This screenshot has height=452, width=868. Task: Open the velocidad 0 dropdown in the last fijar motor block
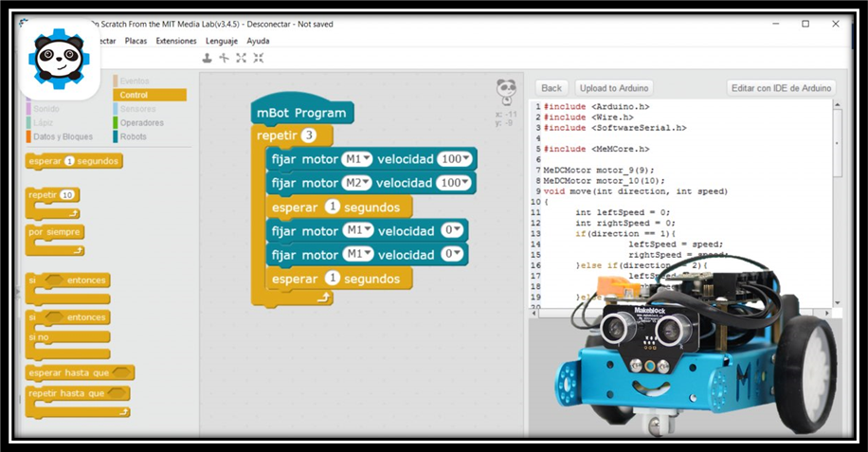click(x=452, y=254)
